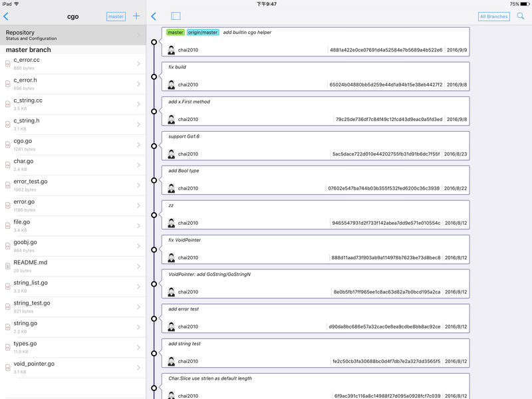
Task: Click the char.go file icon
Action: pyautogui.click(x=7, y=165)
